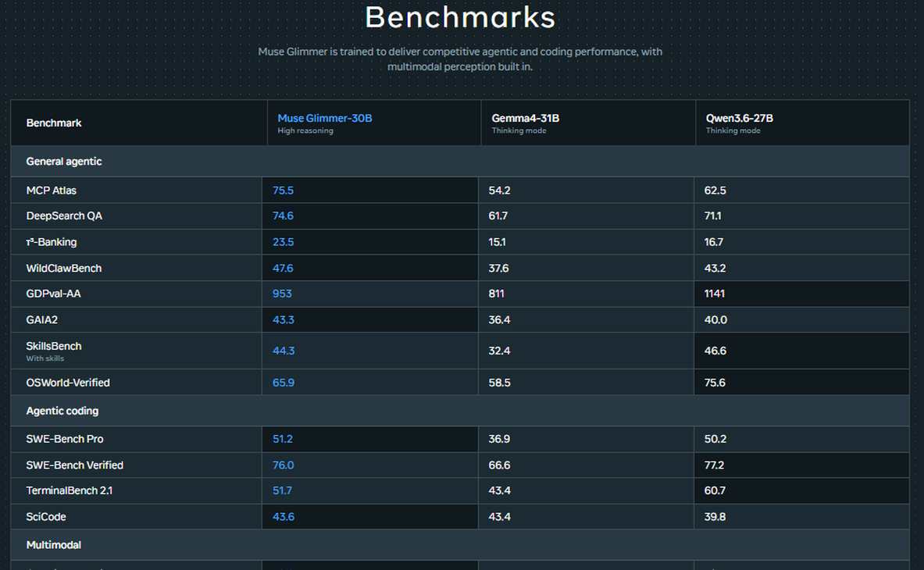Click the 61.7 DeepSearch QA score
This screenshot has height=570, width=924.
[498, 216]
